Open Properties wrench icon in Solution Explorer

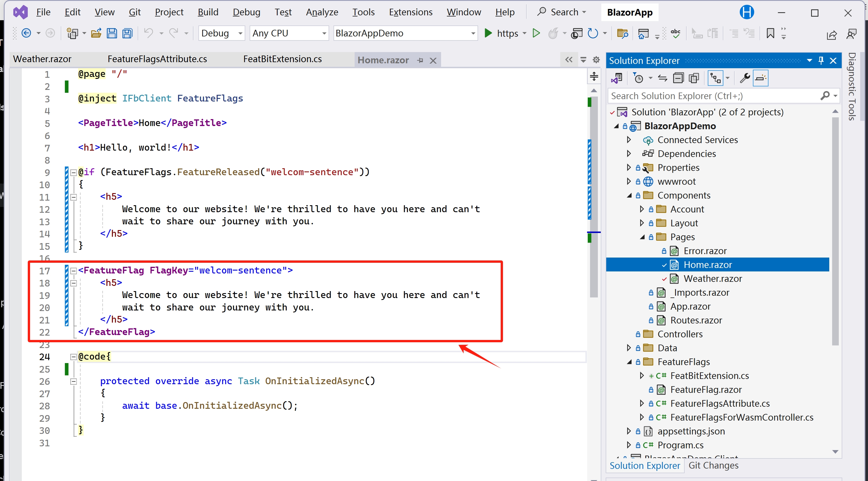(745, 78)
